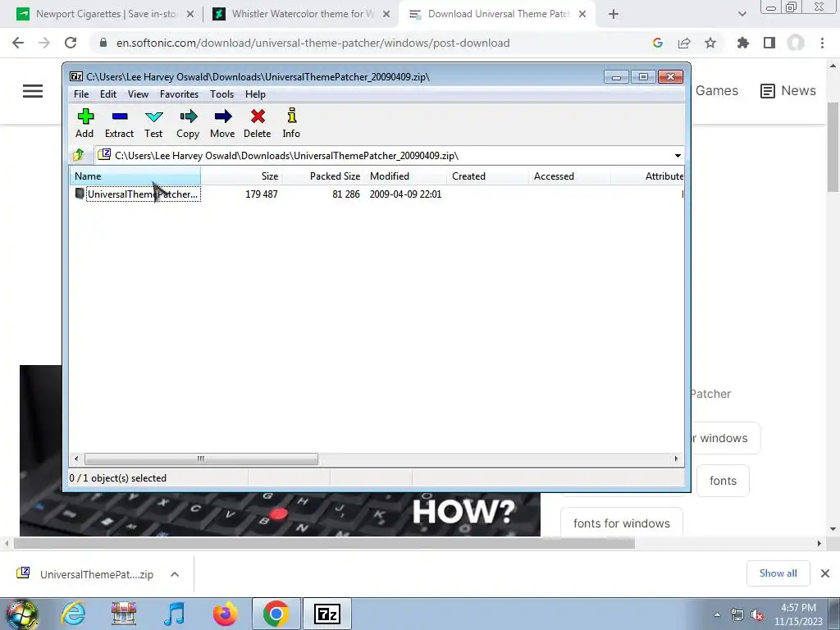Toggle Chrome side panel icon
This screenshot has width=840, height=630.
coord(769,43)
